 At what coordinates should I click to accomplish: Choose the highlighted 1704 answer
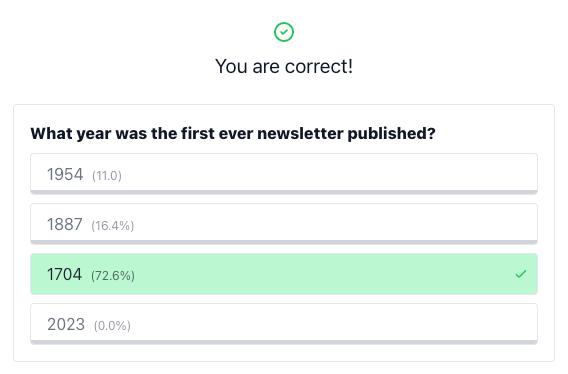(284, 274)
